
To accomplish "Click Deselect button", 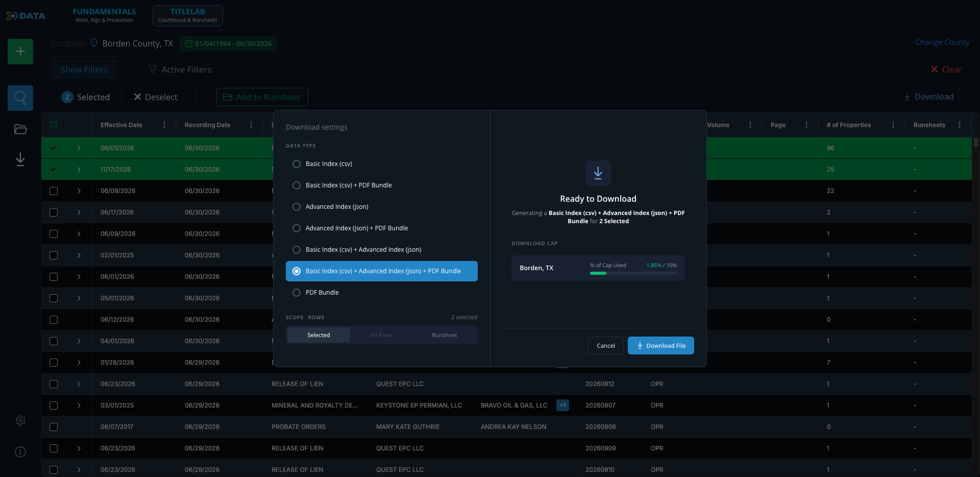I will coord(156,97).
